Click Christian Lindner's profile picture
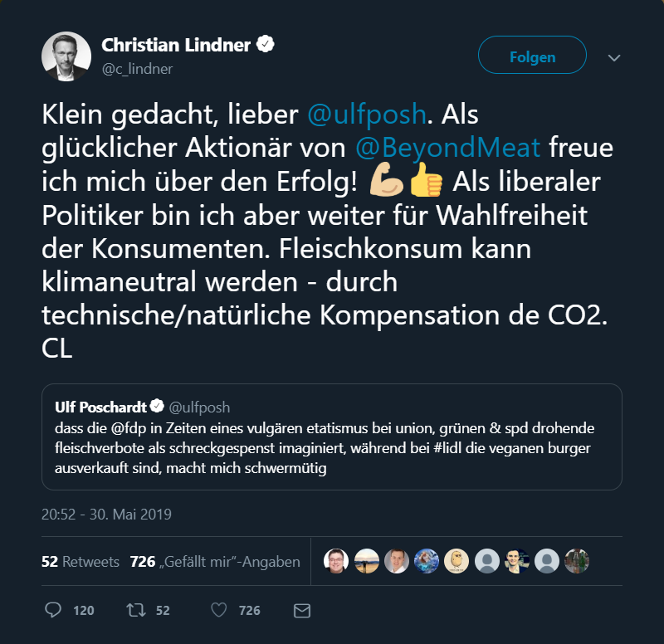Viewport: 664px width, 644px height. (66, 57)
